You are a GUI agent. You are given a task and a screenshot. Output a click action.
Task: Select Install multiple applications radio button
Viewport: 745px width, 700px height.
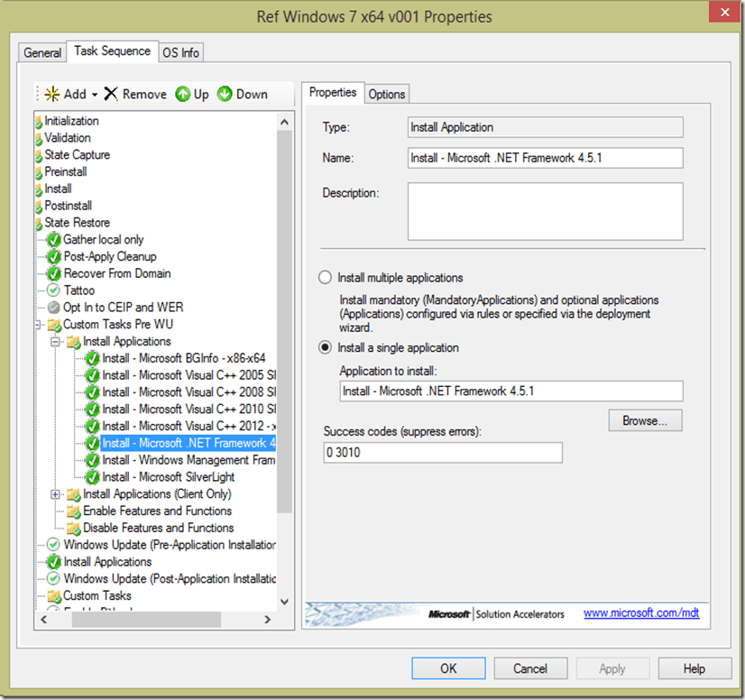point(325,278)
